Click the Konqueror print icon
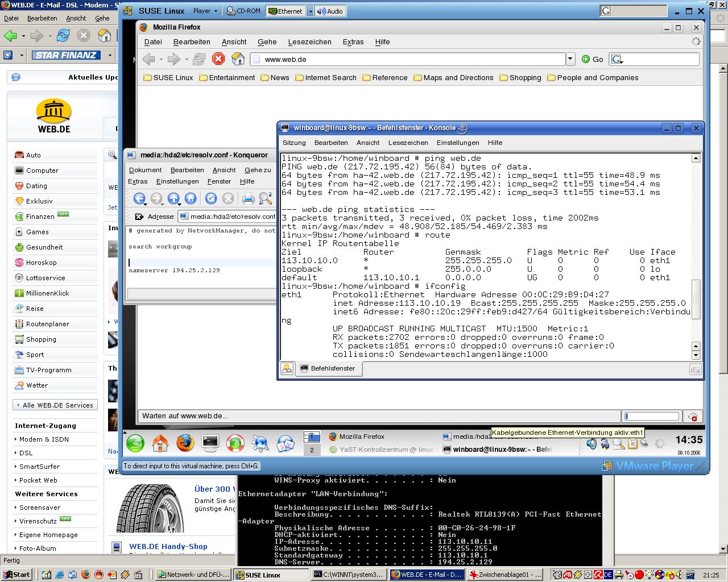The width and height of the screenshot is (728, 582). point(249,198)
